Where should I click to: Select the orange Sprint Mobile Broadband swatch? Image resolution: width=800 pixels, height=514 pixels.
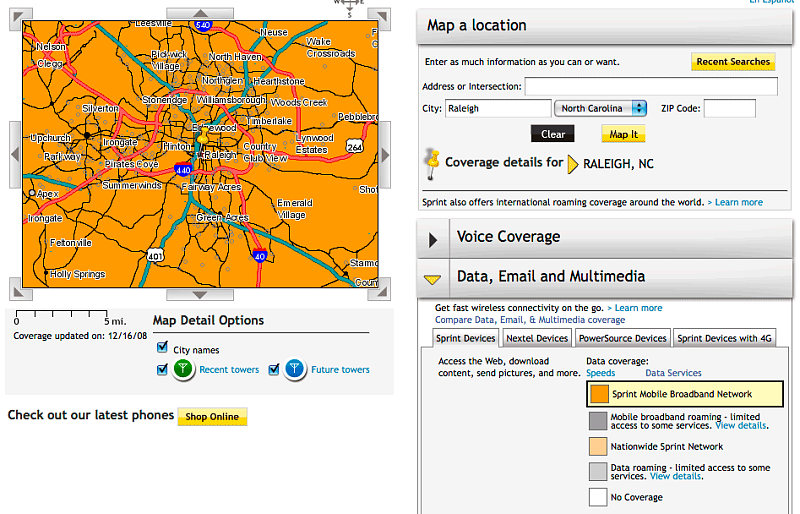[599, 394]
